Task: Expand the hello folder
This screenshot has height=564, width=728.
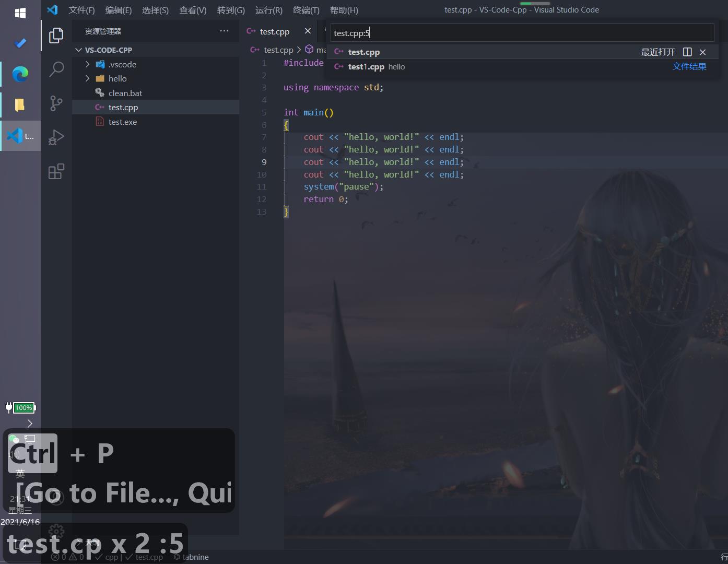Action: pyautogui.click(x=88, y=78)
